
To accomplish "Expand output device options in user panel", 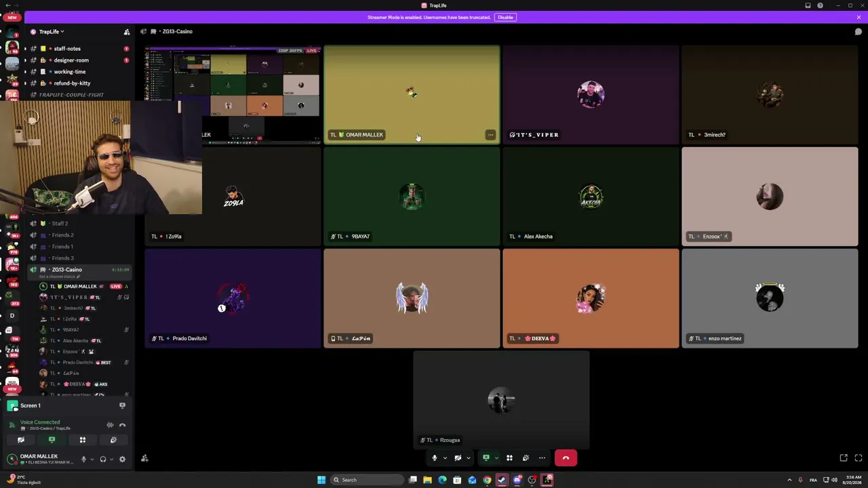I will 111,459.
